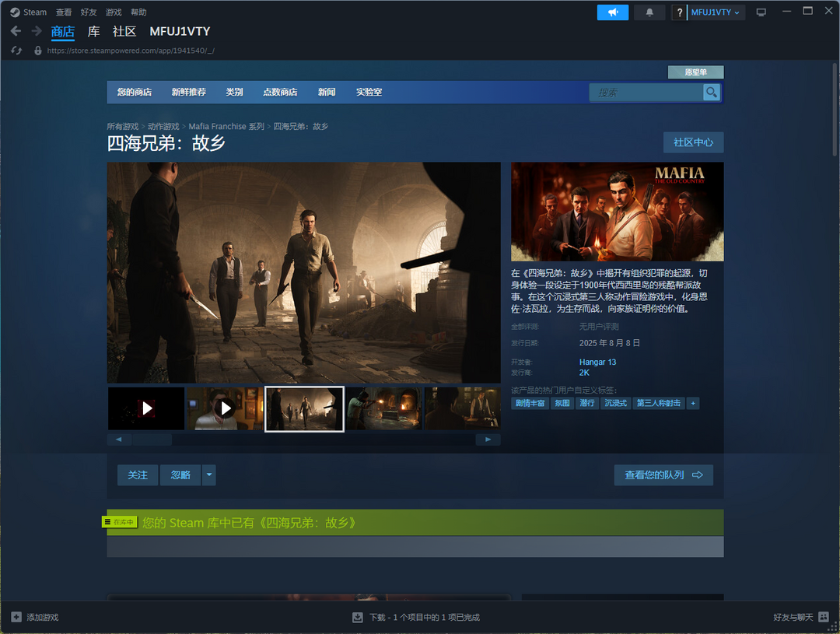Switch to the 库 tab
This screenshot has height=634, width=840.
(x=94, y=32)
